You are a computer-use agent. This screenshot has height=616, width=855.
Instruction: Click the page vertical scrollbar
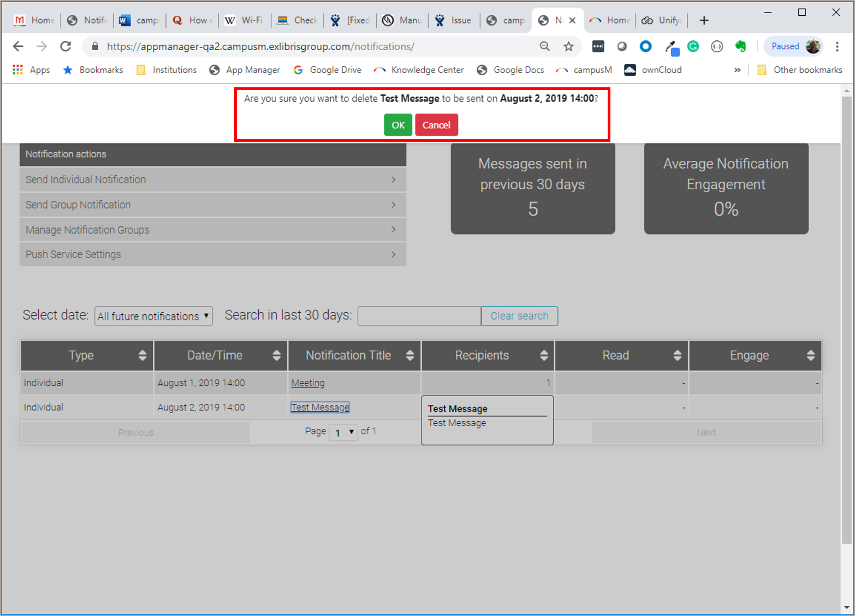[847, 320]
